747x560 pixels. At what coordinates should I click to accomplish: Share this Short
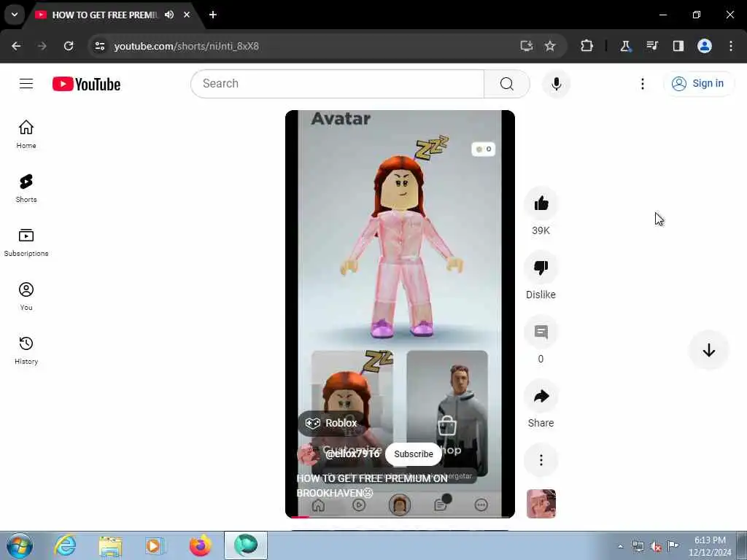tap(541, 396)
